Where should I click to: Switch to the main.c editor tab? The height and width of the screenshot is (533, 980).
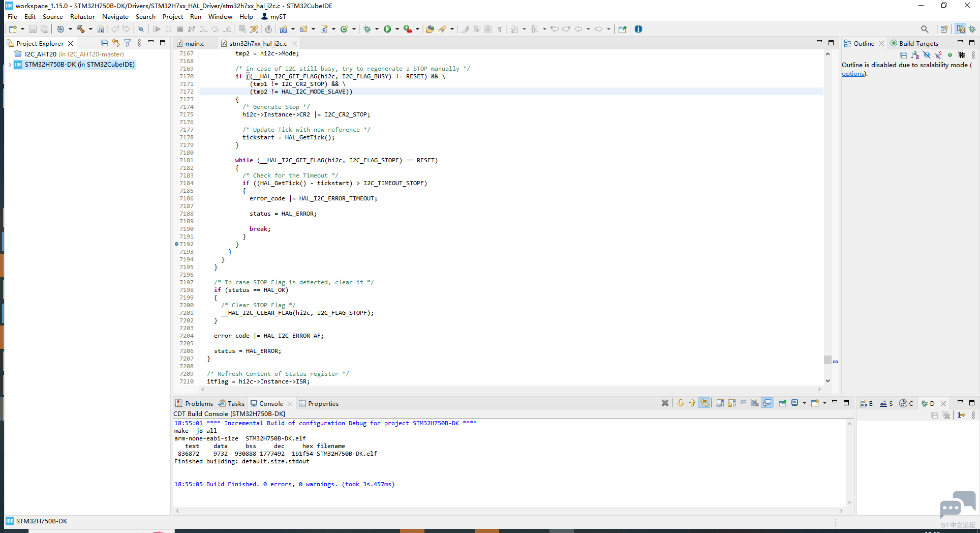pyautogui.click(x=195, y=44)
